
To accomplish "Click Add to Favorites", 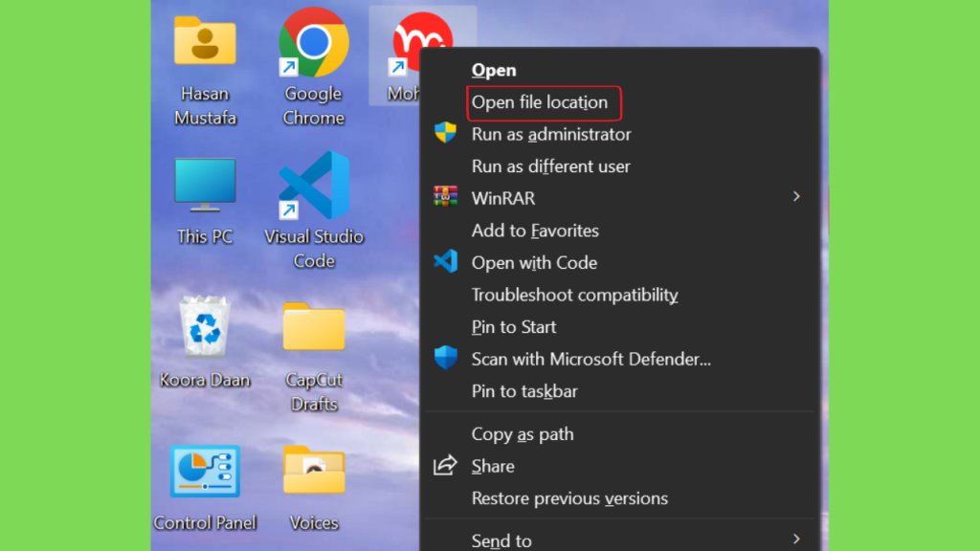I will (x=535, y=231).
